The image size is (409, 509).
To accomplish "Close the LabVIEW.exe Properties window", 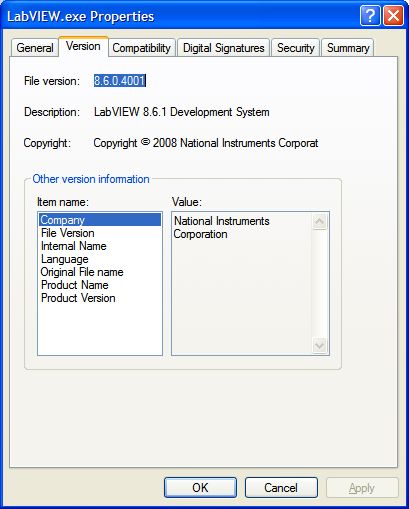I will tap(394, 15).
